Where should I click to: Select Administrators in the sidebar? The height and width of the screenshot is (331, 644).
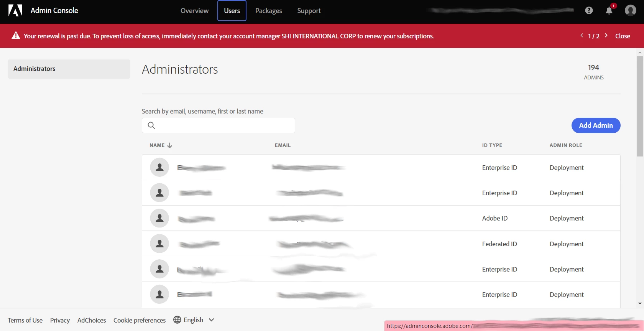(x=69, y=69)
